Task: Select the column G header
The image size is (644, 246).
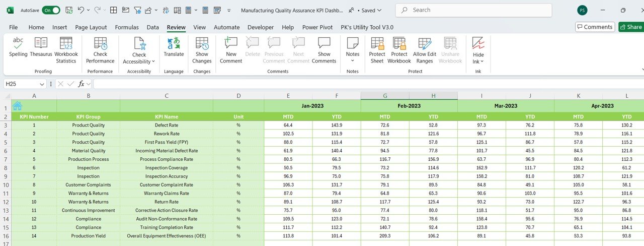Action: (385, 95)
